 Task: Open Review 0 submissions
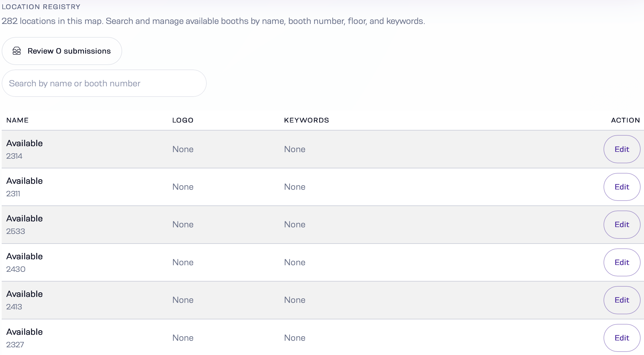[x=62, y=51]
